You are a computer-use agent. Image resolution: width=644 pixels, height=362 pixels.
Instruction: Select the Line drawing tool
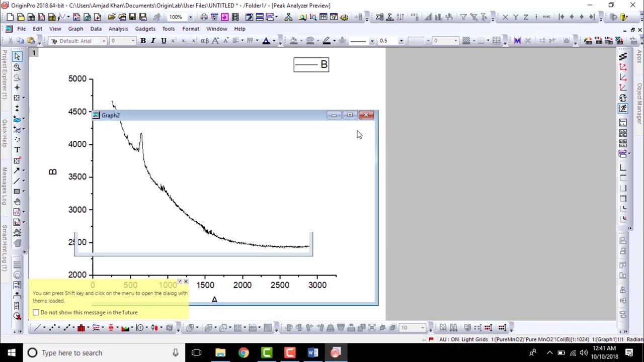pyautogui.click(x=17, y=181)
